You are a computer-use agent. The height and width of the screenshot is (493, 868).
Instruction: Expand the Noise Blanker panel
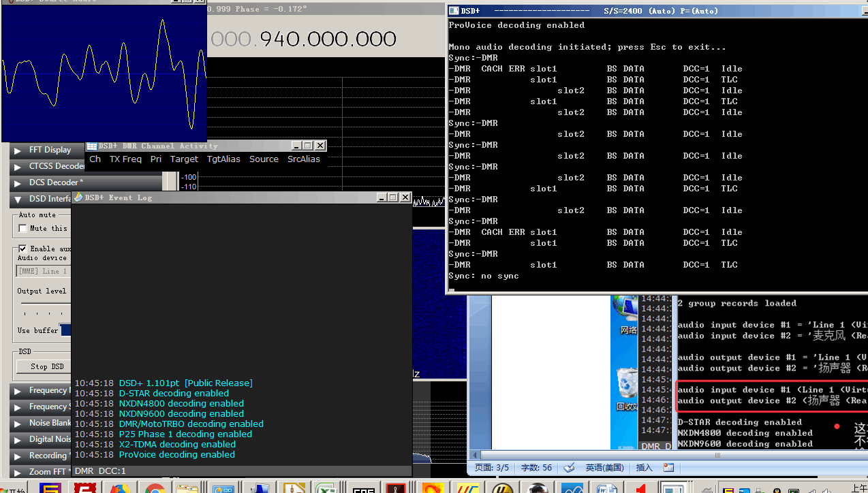coord(18,424)
